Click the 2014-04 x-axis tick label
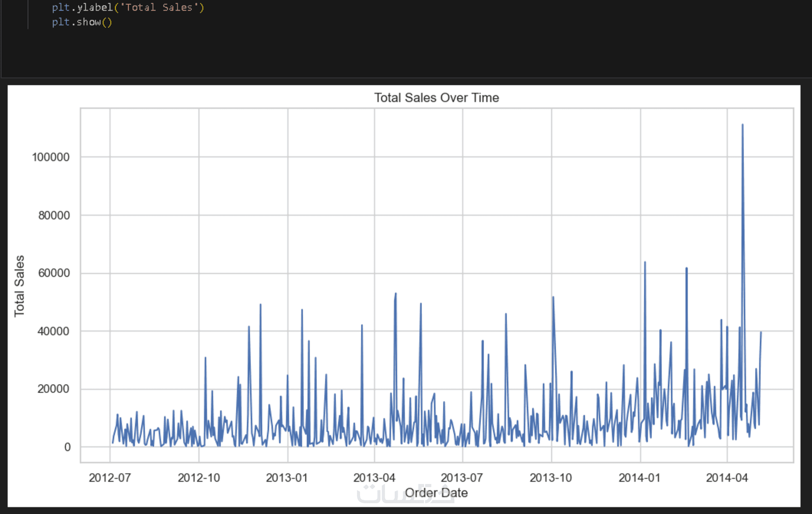This screenshot has width=812, height=514. (727, 478)
